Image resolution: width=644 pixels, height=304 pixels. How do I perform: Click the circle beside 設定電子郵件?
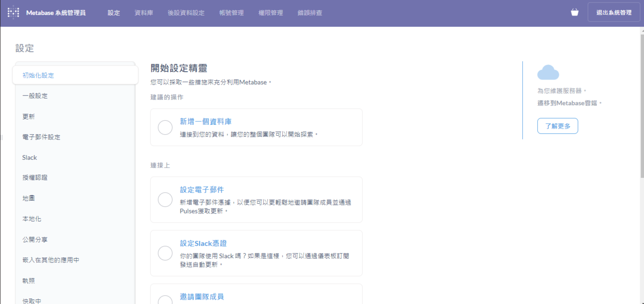165,199
